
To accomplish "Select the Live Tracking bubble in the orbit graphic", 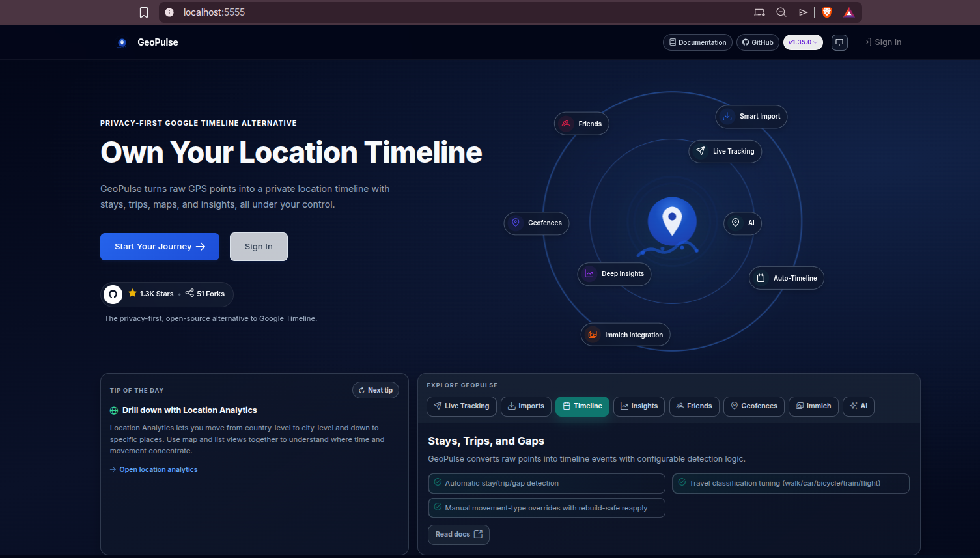I will tap(725, 152).
